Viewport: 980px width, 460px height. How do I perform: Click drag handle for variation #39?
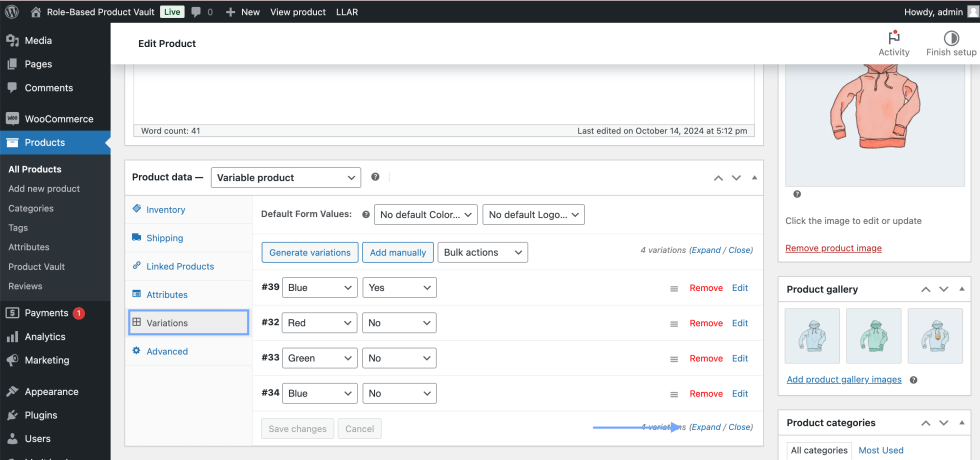coord(674,288)
